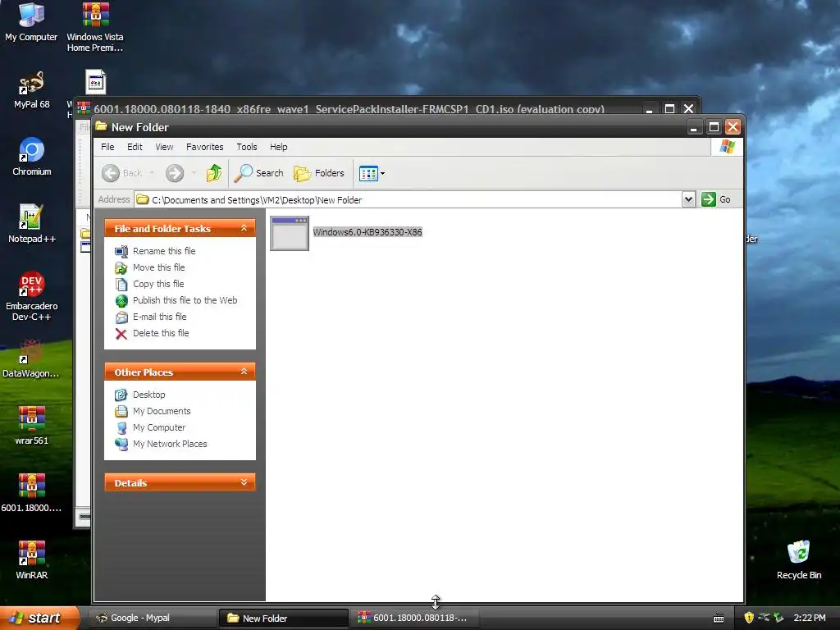This screenshot has width=840, height=630.
Task: Click the New Folder window title bar
Action: (391, 127)
